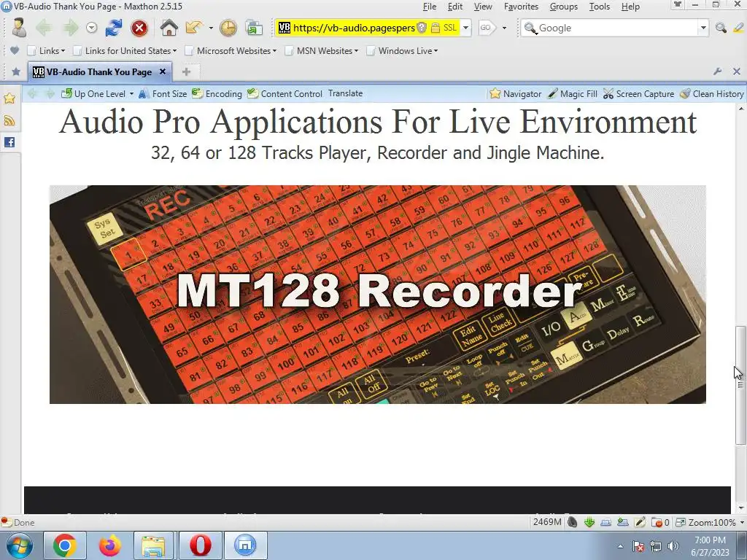Open Favorites star in sidebar

click(x=9, y=98)
